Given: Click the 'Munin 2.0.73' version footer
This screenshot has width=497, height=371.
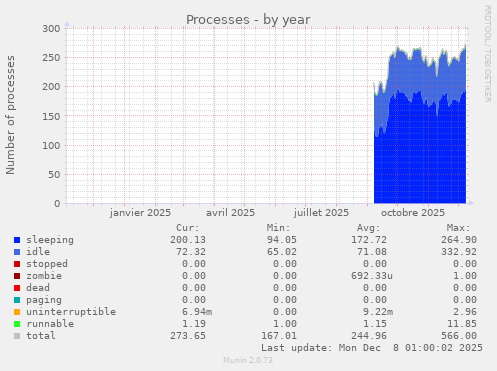Looking at the screenshot, I should (248, 360).
